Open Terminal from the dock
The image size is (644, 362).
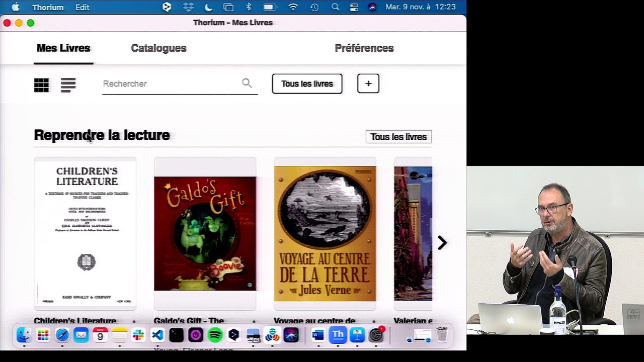coord(177,335)
